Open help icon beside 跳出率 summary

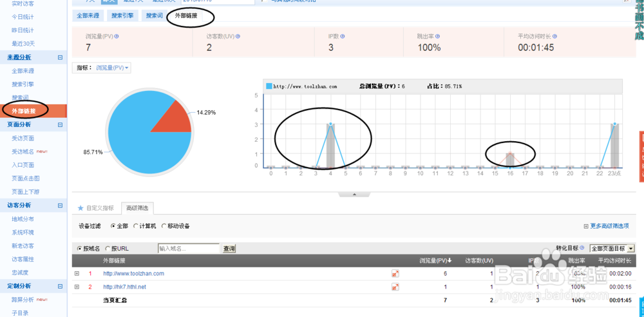438,36
